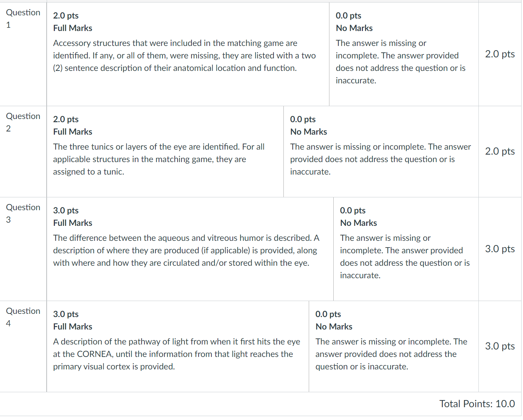The height and width of the screenshot is (420, 523).
Task: Click the 3.0 pts total for Question 4
Action: pyautogui.click(x=500, y=346)
